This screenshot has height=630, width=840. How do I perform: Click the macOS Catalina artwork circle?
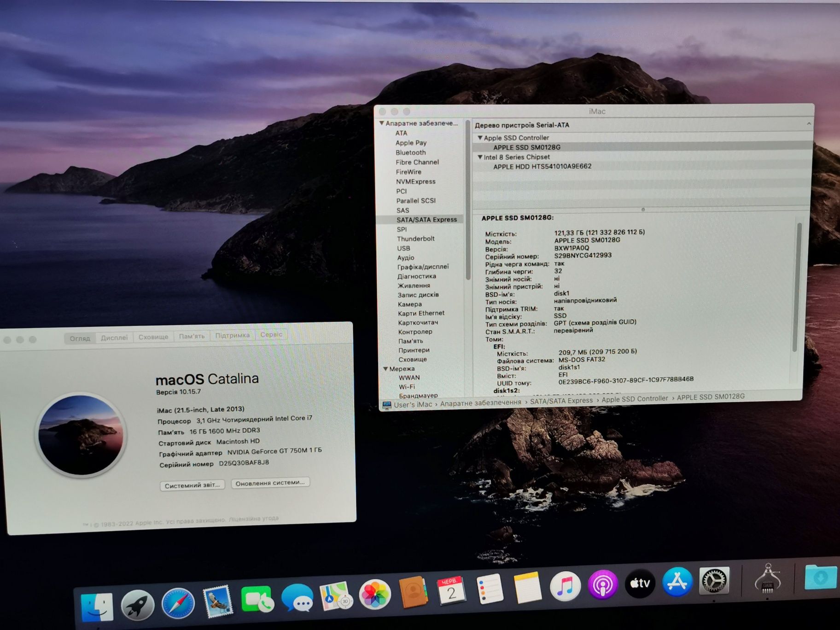point(81,435)
